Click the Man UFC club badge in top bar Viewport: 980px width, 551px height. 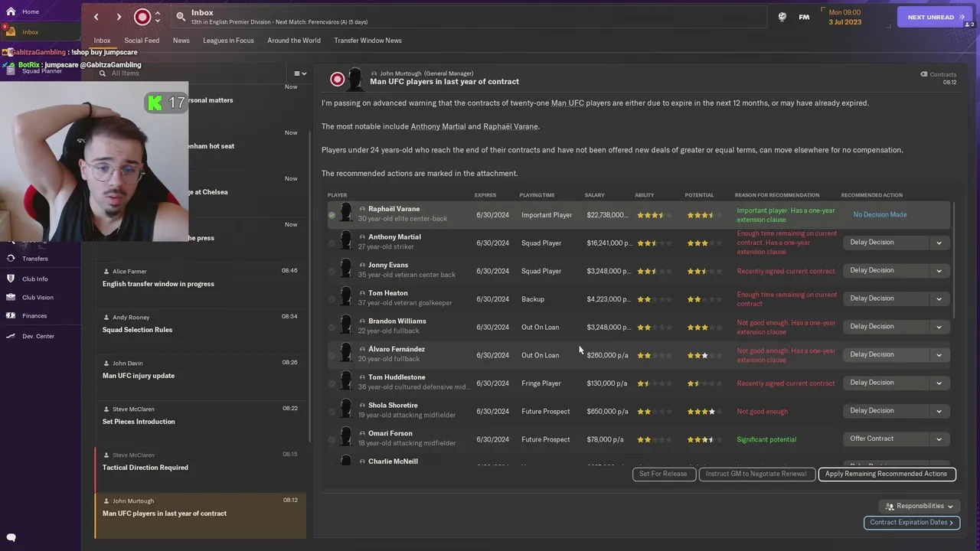(142, 17)
